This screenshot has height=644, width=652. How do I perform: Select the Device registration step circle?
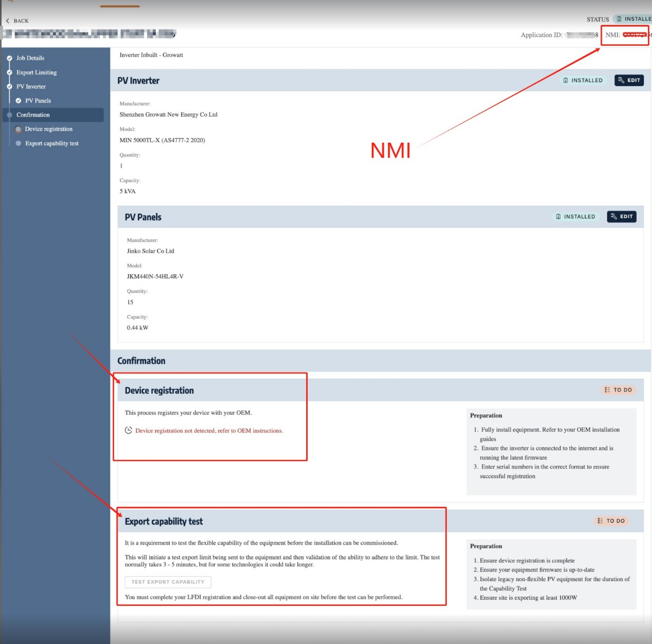point(18,129)
